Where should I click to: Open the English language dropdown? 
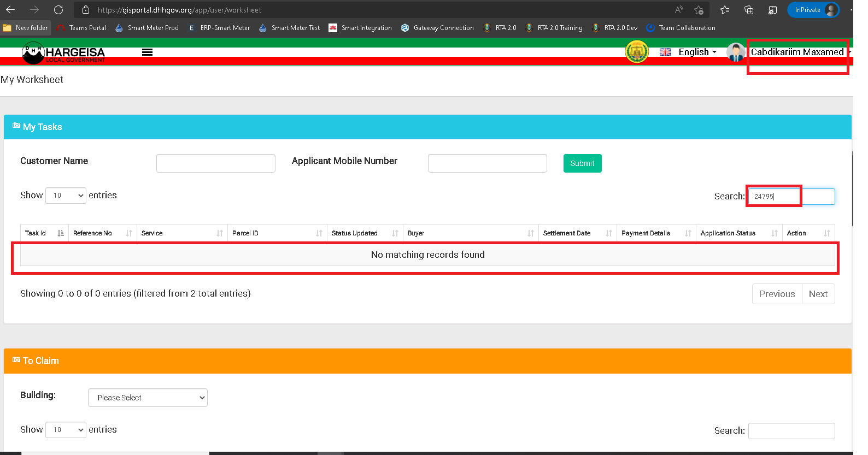pos(697,52)
